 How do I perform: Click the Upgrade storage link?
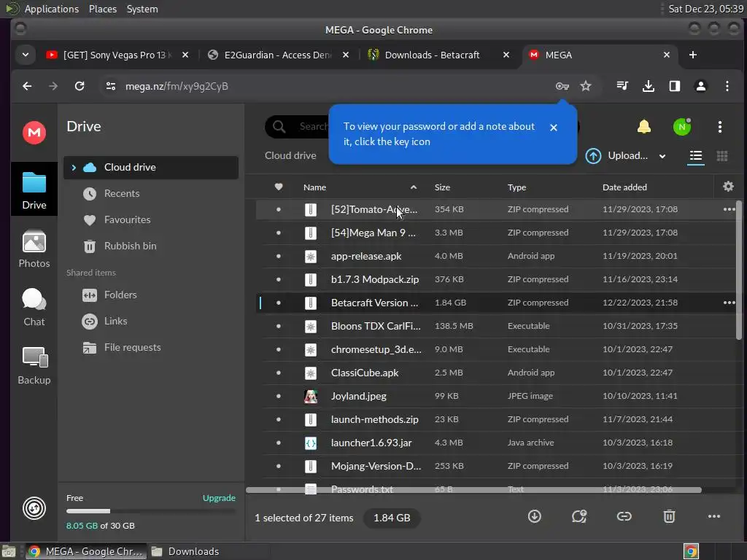click(219, 497)
